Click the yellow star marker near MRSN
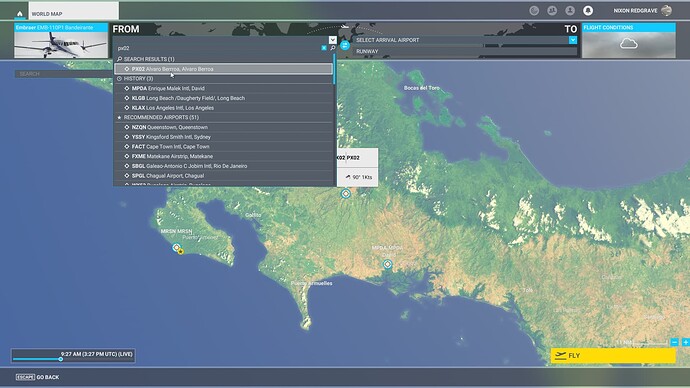The image size is (690, 388). (x=181, y=251)
